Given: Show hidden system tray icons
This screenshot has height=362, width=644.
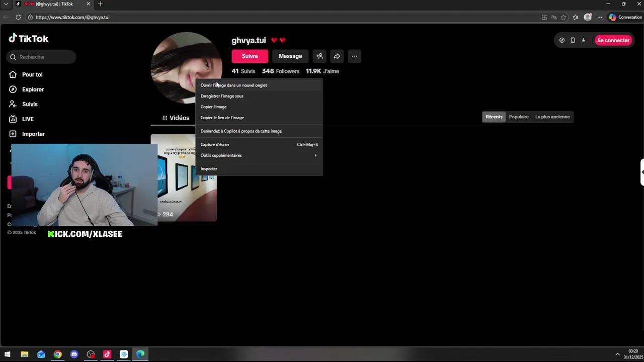Looking at the screenshot, I should click(x=617, y=354).
